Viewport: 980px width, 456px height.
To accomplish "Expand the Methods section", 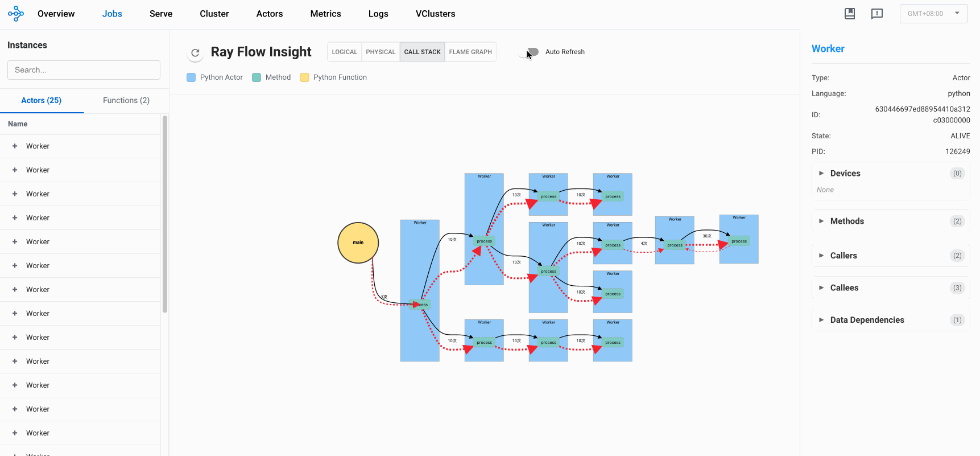I will tap(847, 221).
